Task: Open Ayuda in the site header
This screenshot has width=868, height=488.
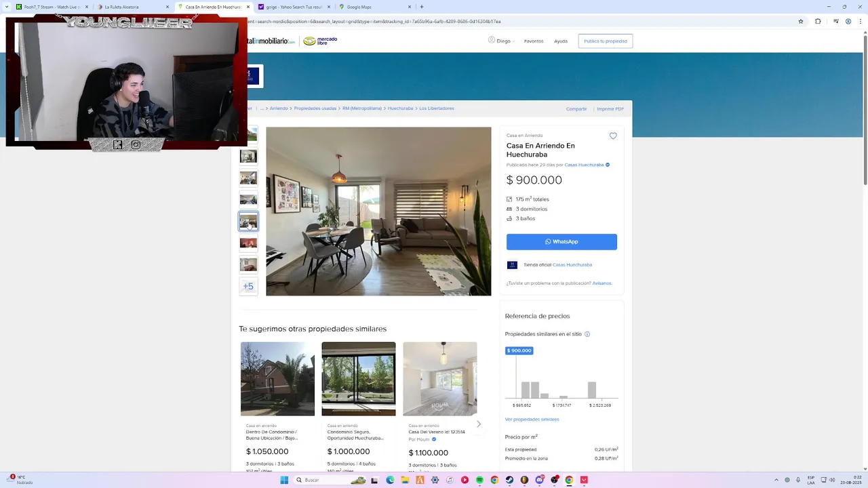Action: tap(561, 41)
